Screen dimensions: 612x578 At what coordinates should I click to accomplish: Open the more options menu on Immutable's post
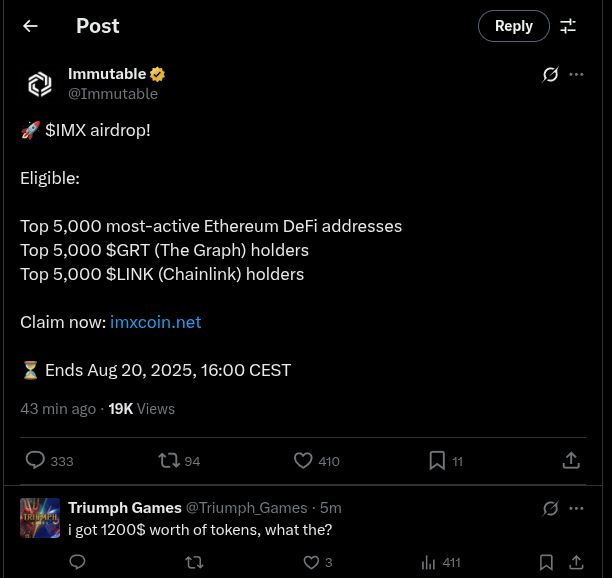point(576,75)
